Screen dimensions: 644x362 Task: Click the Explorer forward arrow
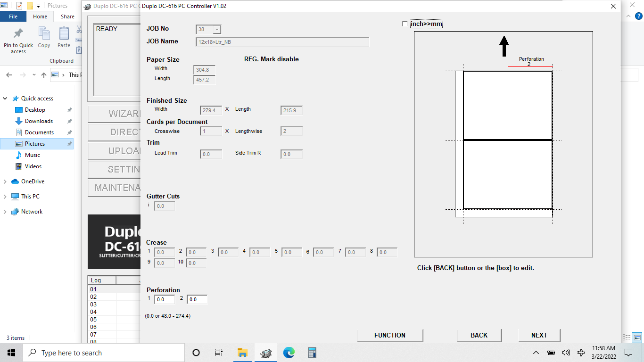23,75
